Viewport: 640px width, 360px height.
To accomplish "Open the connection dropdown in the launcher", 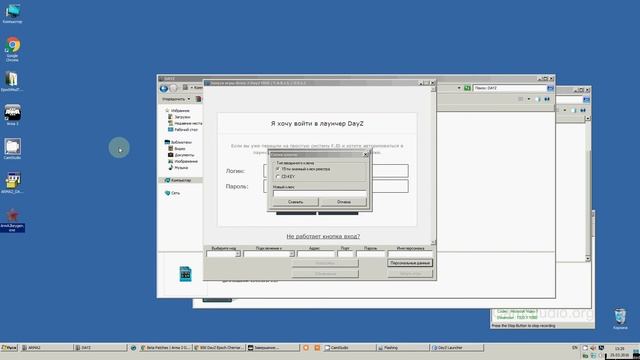I will [291, 254].
